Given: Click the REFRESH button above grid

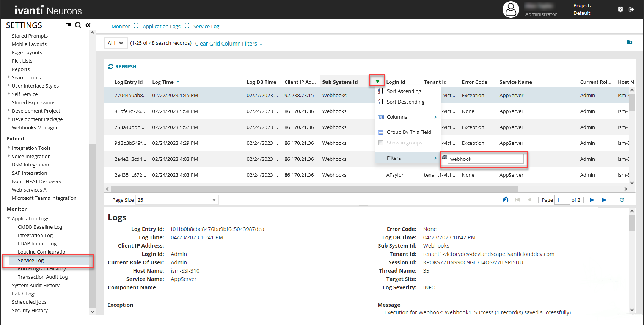Looking at the screenshot, I should (122, 66).
